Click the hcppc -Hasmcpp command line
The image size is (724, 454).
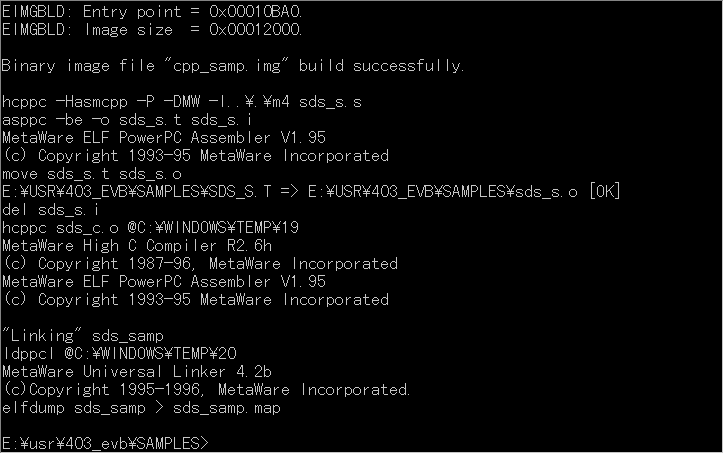182,102
